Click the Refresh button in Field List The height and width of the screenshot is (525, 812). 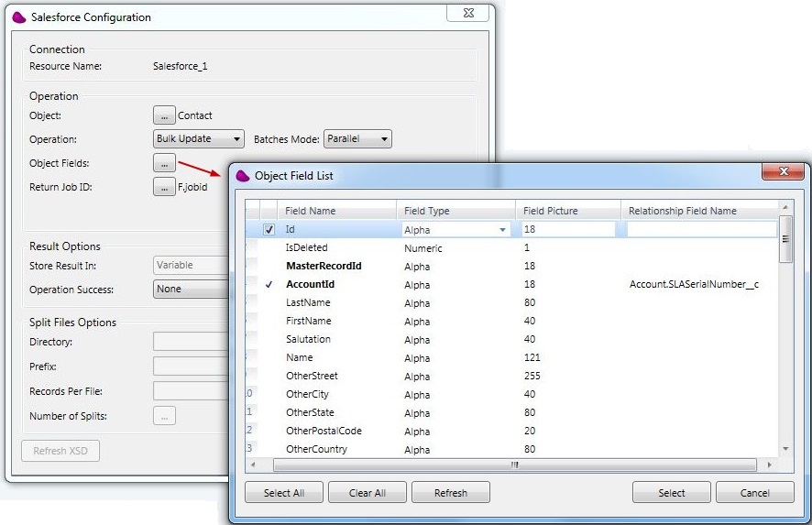click(451, 492)
